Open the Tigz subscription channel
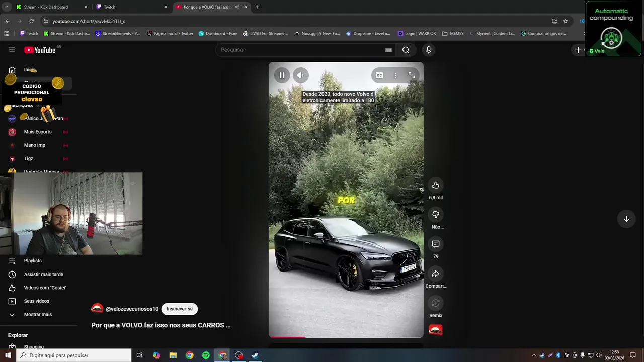Viewport: 644px width, 362px height. click(x=29, y=158)
